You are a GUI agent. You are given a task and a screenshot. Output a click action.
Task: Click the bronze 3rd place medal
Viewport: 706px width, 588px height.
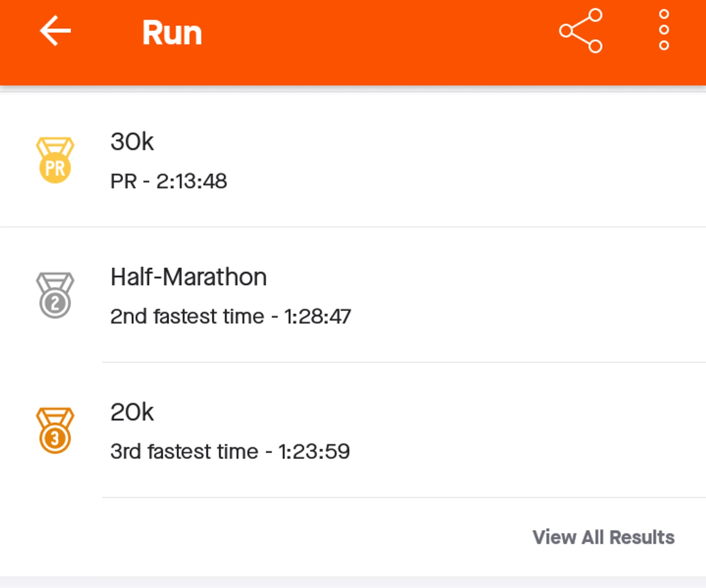[x=55, y=430]
